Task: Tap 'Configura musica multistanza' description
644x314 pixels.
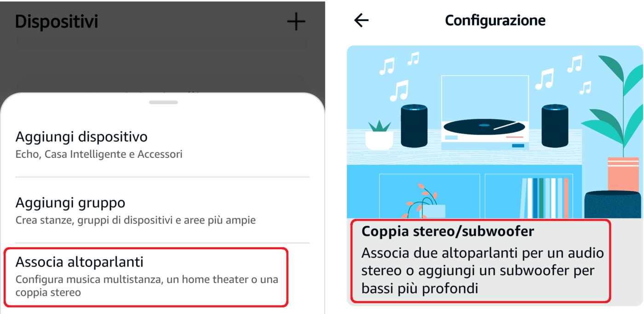Action: [x=147, y=285]
